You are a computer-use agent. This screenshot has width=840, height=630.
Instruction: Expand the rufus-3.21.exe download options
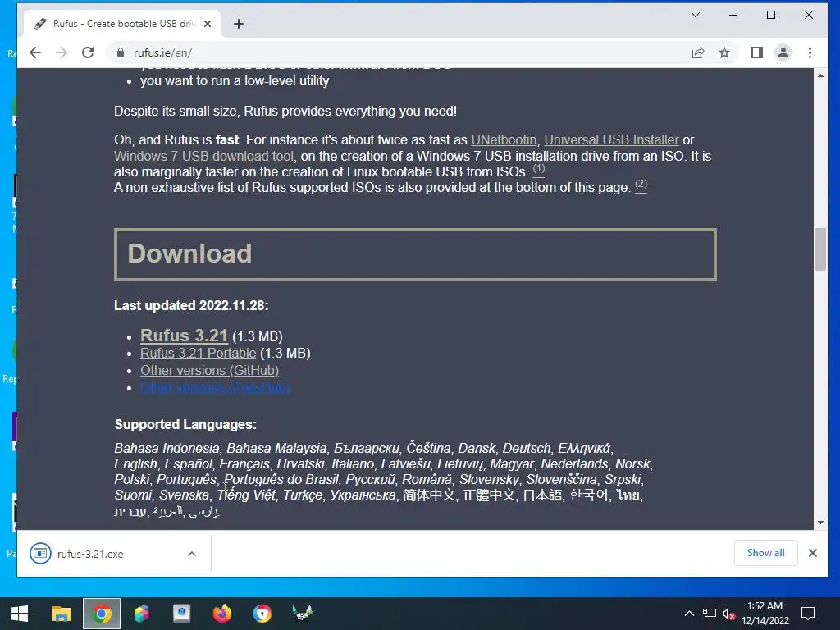pos(192,554)
